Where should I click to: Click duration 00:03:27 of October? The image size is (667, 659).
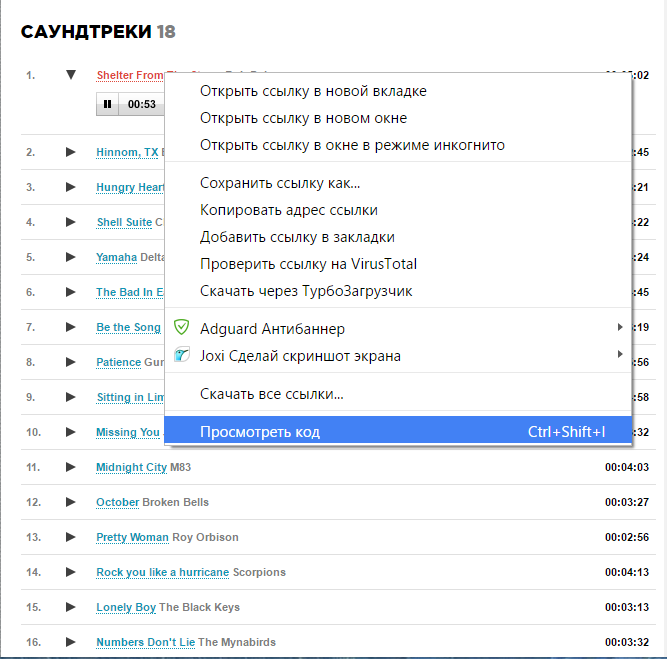coord(627,502)
